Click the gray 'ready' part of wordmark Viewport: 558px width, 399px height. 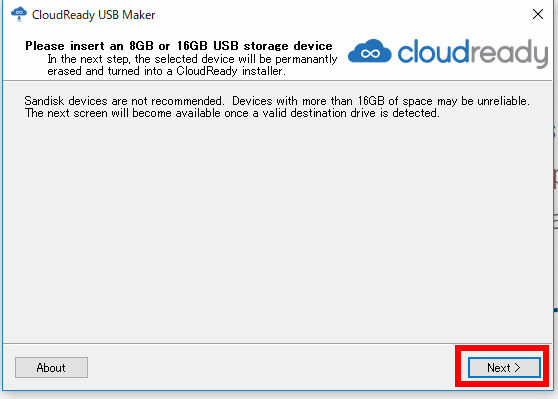coord(509,53)
